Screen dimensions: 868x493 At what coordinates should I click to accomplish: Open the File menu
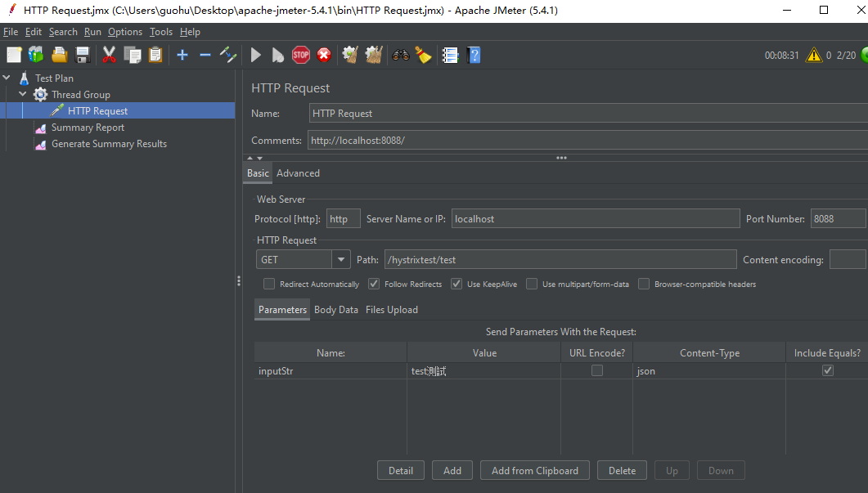tap(11, 32)
